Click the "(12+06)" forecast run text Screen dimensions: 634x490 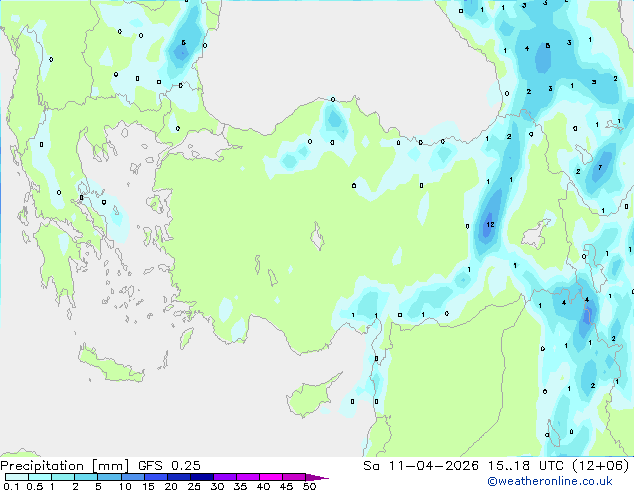(x=601, y=466)
